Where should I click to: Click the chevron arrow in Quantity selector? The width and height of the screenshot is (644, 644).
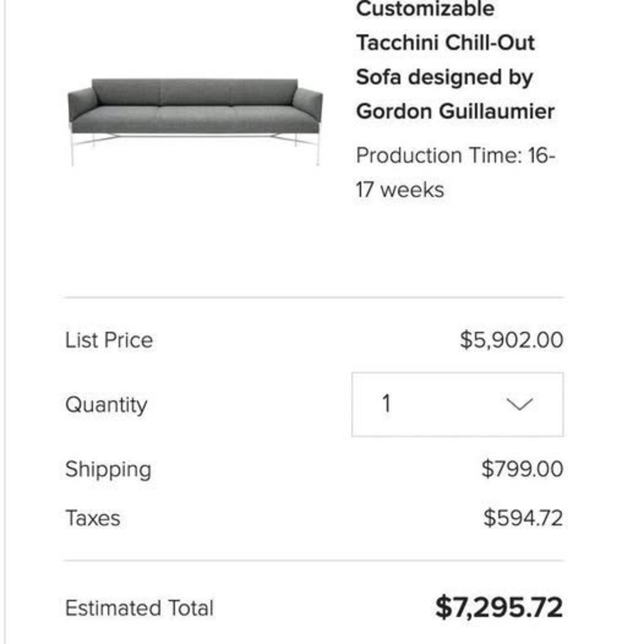click(x=519, y=404)
